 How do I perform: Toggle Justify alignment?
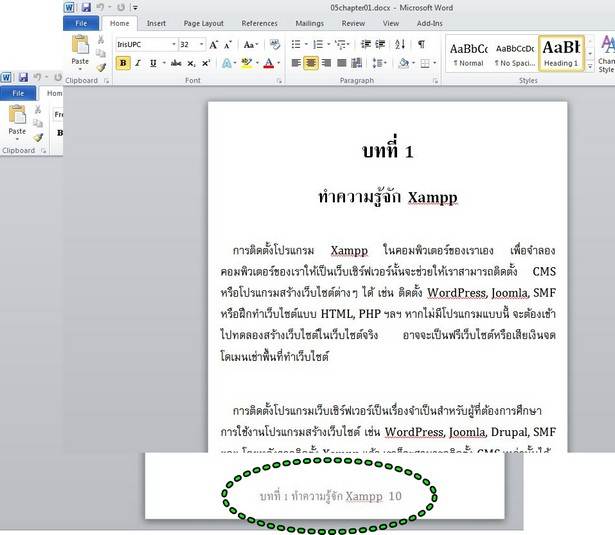tap(342, 63)
